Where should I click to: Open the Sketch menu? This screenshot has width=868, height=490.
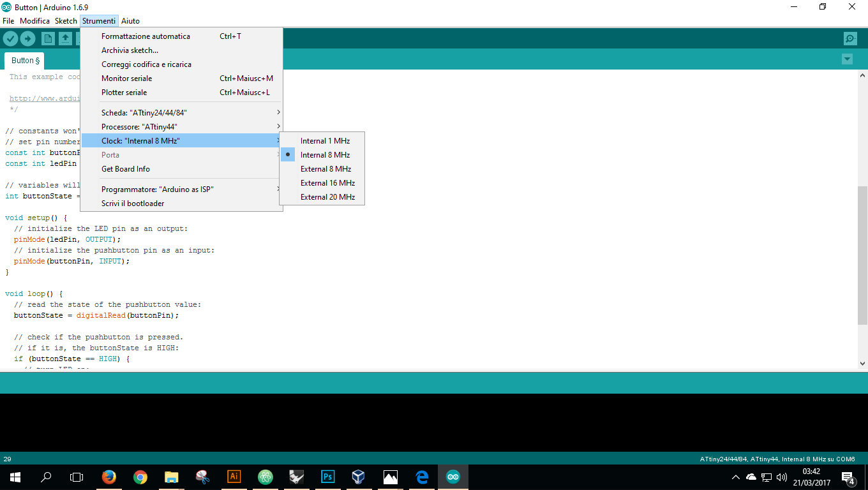point(66,21)
